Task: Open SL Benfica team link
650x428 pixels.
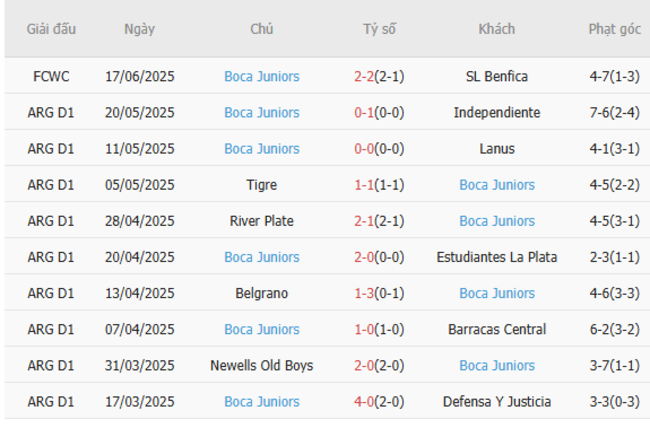Action: [497, 76]
